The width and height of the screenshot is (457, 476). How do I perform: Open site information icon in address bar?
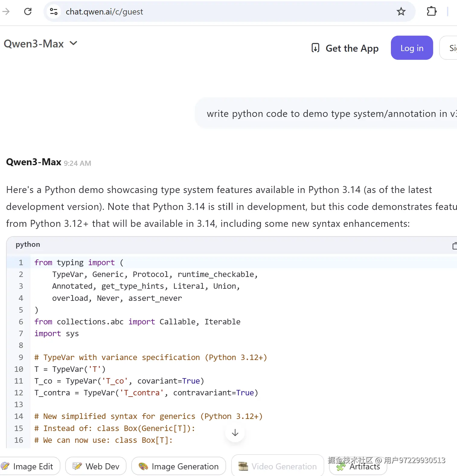coord(54,11)
